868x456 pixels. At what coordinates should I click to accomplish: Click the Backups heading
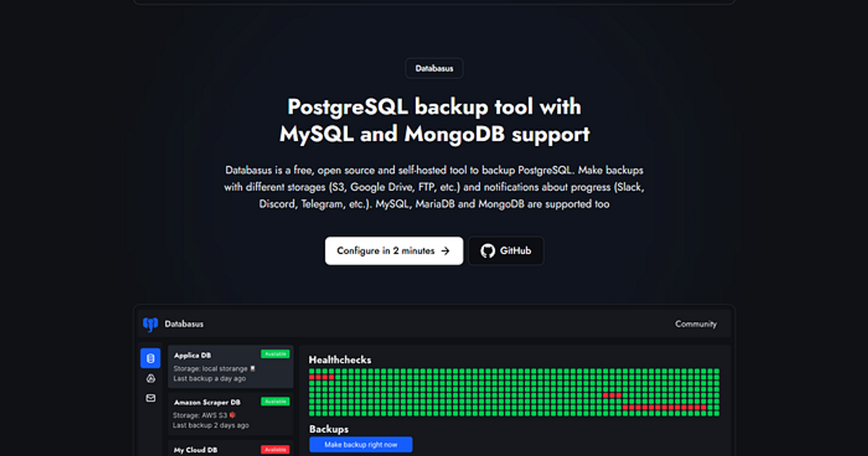[x=328, y=429]
